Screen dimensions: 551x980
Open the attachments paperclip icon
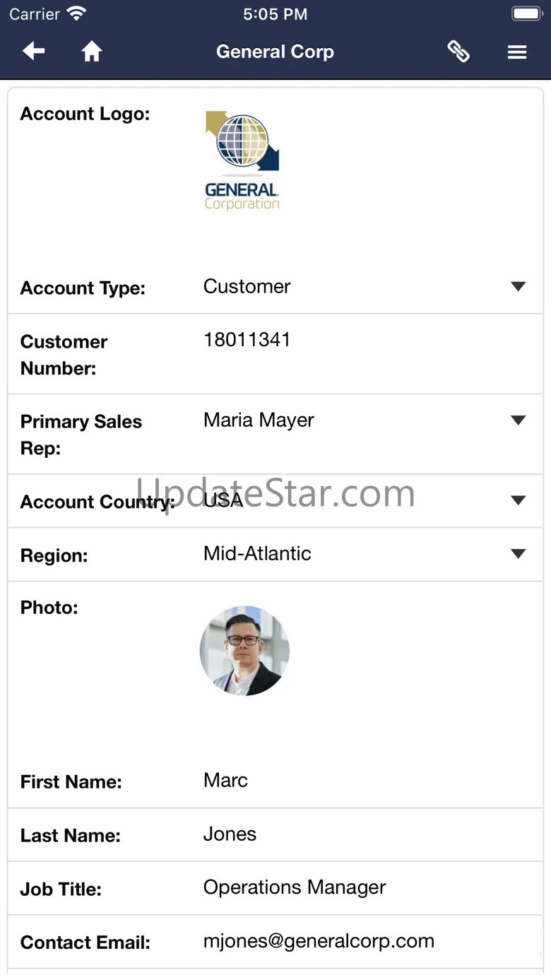pos(458,52)
